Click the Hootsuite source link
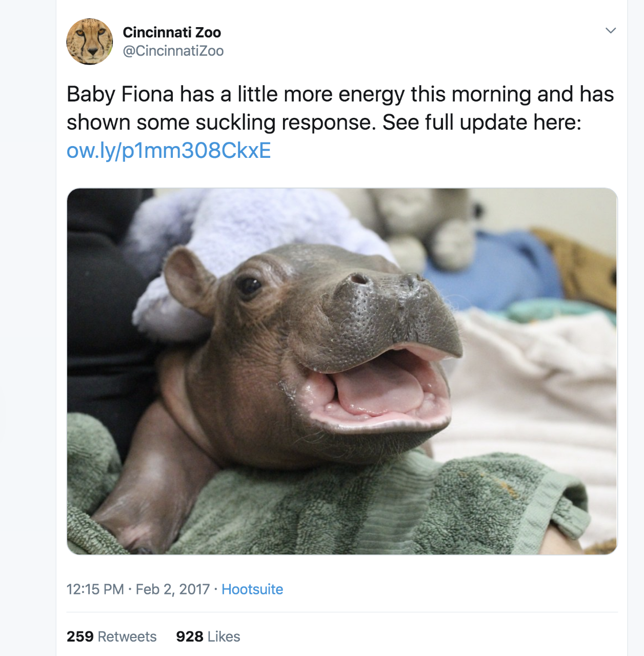 tap(253, 589)
